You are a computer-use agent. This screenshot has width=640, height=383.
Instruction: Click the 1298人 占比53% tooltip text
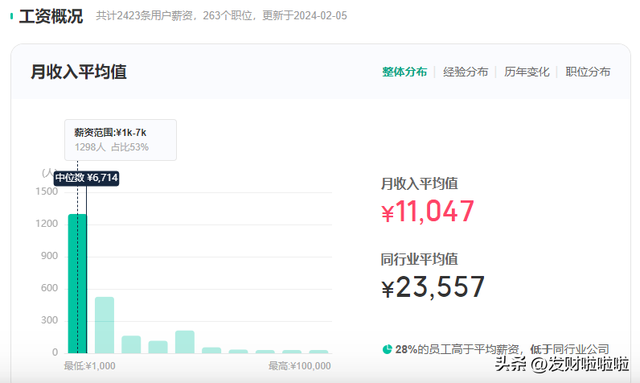[x=111, y=147]
